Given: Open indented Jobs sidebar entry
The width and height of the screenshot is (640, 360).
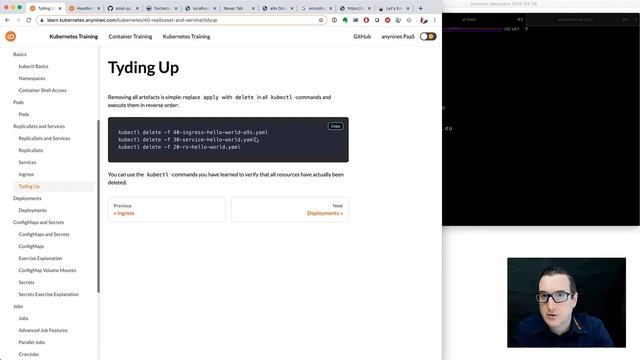Looking at the screenshot, I should tap(23, 318).
